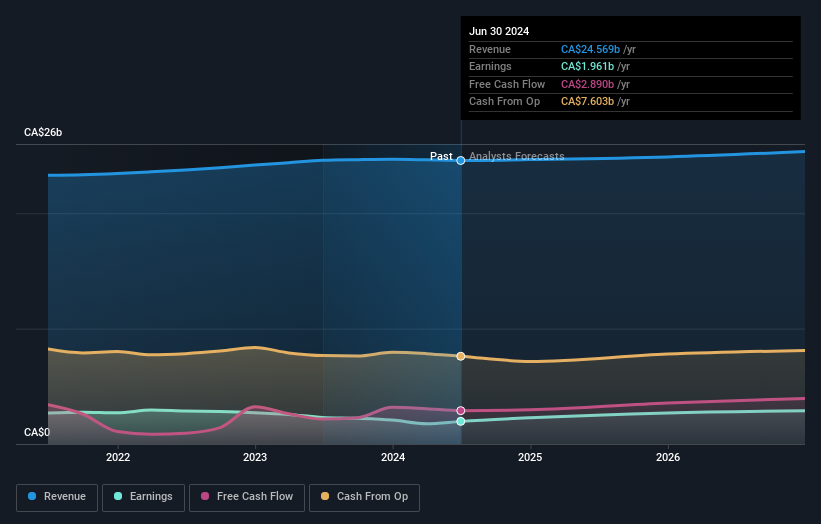Select the 2026 x-axis label

668,458
